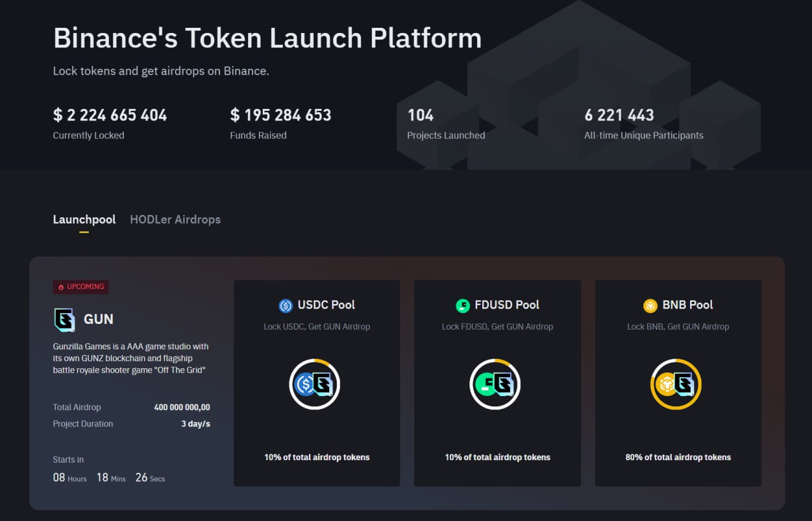This screenshot has width=812, height=521.
Task: Click the '08 Hours' countdown value
Action: tap(70, 478)
